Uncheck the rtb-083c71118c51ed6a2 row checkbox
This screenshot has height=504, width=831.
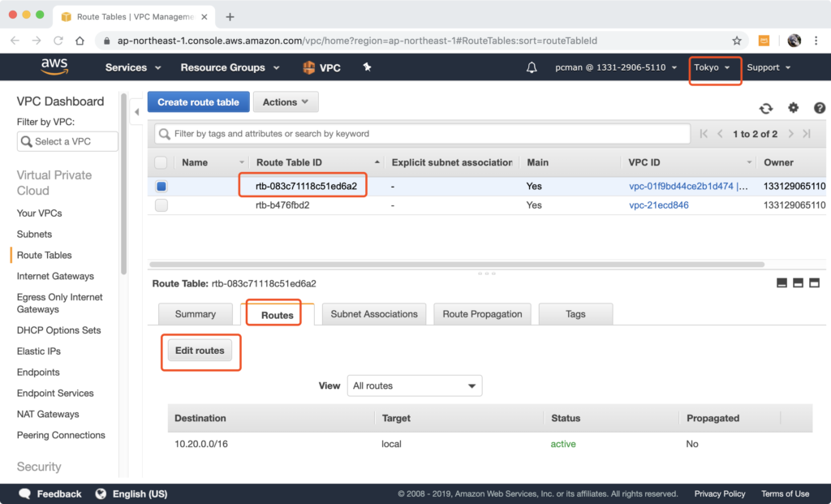(x=161, y=186)
